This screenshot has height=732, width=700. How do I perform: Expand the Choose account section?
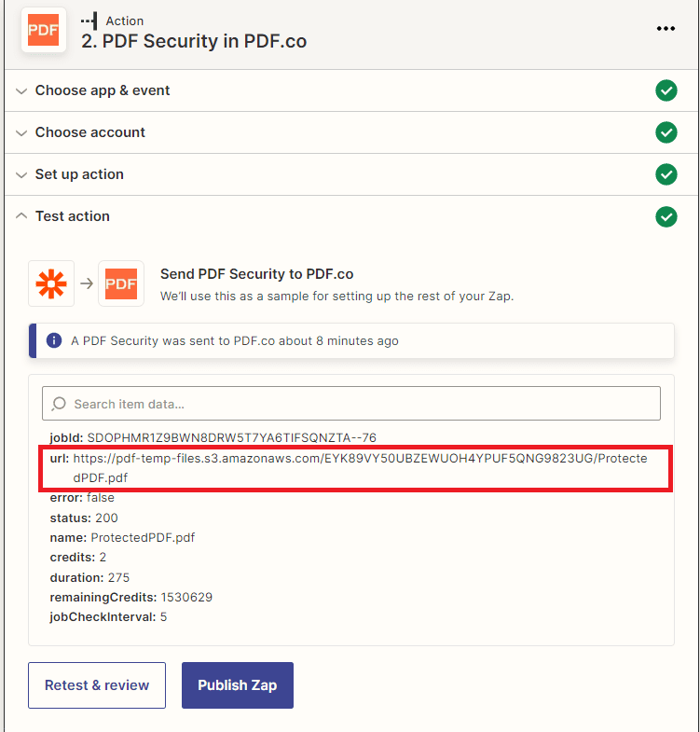pos(90,132)
